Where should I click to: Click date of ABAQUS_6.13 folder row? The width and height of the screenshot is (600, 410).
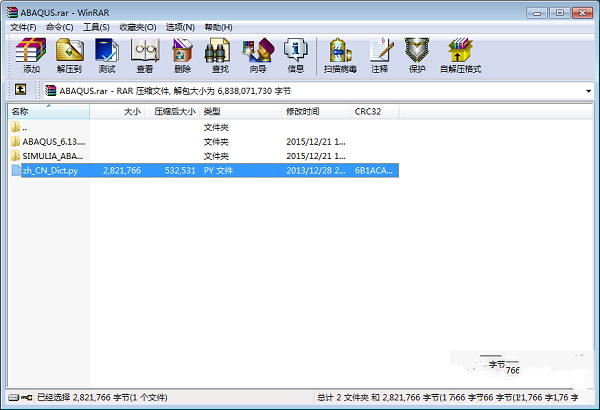tap(316, 142)
